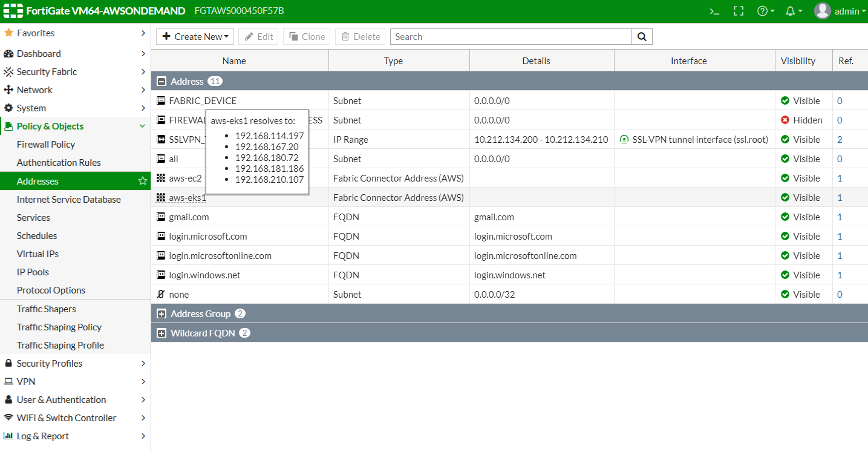Click the aws-ec2 fabric connector icon

coord(161,179)
